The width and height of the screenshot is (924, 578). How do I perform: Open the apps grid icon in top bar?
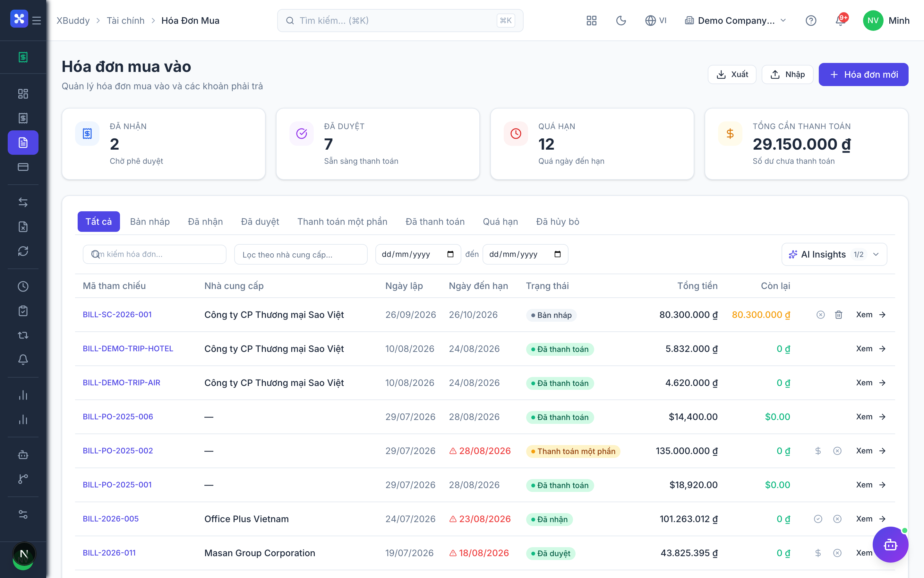pyautogui.click(x=591, y=20)
